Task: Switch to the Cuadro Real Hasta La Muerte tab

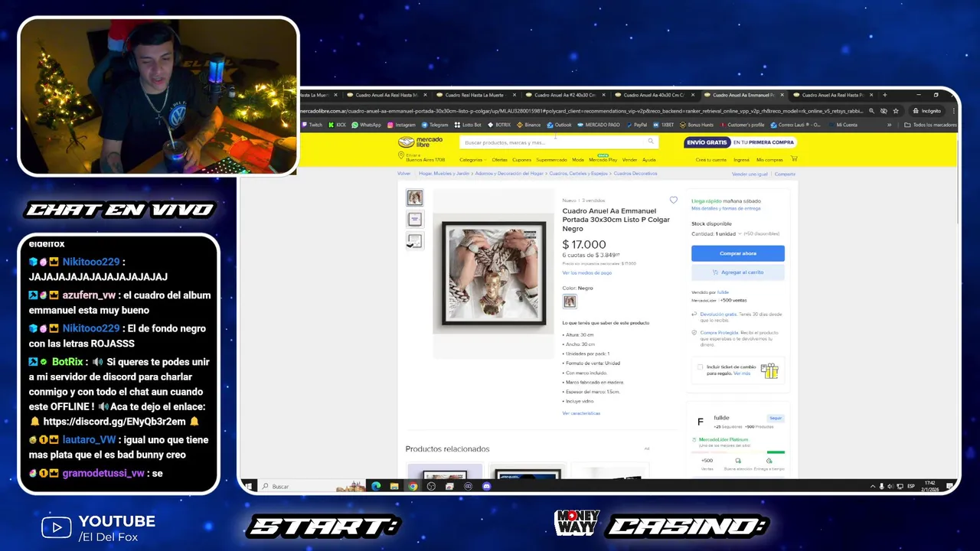Action: [476, 95]
